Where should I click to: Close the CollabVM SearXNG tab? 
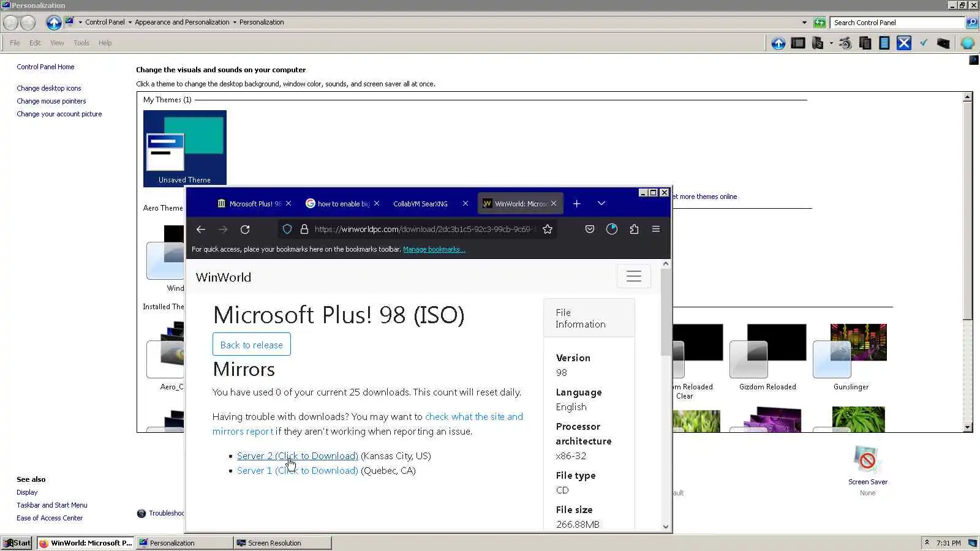tap(466, 203)
